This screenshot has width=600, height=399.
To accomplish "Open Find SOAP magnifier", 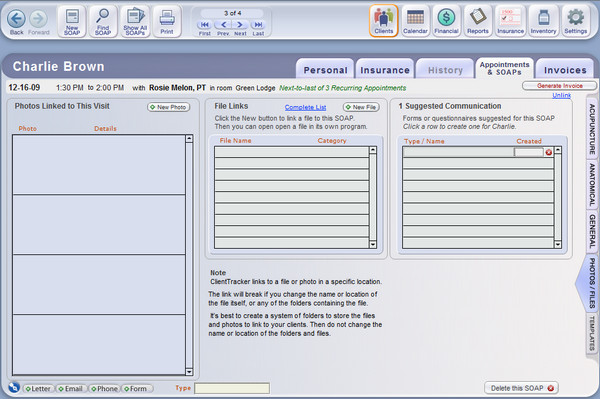I will click(x=103, y=21).
